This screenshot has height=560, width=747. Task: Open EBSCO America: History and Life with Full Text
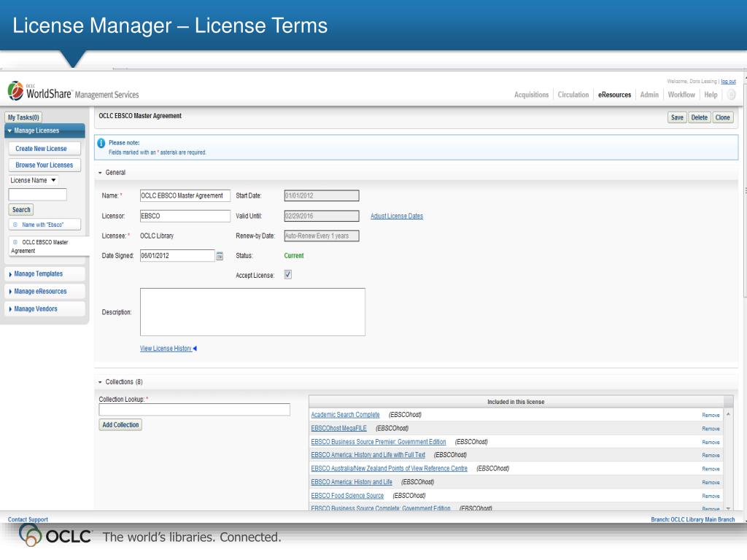click(x=368, y=455)
